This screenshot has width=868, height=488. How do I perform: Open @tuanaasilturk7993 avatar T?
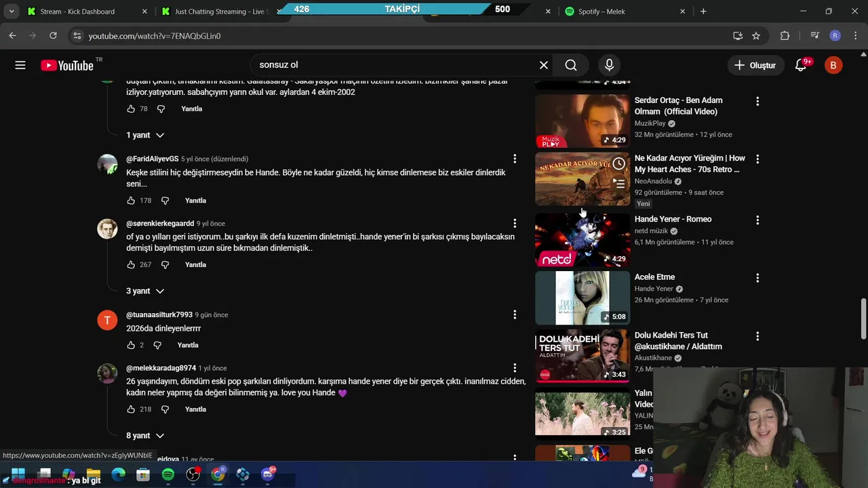[x=107, y=321]
